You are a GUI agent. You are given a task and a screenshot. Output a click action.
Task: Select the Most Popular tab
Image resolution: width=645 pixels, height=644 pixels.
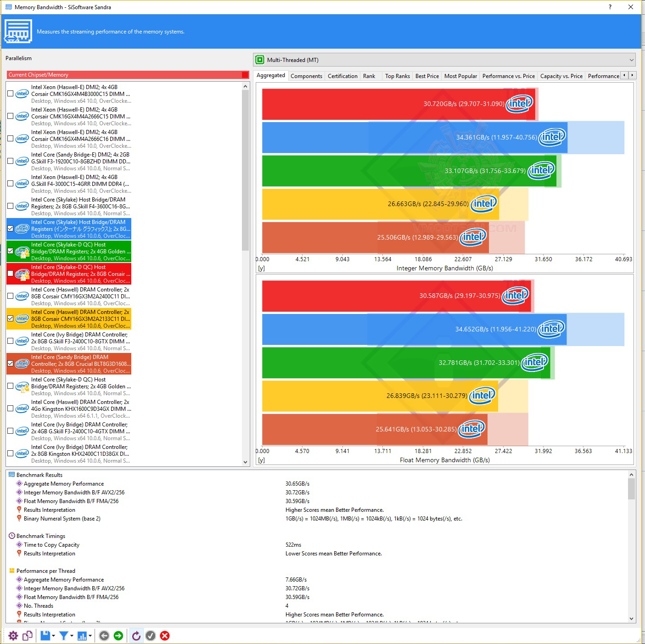coord(460,76)
